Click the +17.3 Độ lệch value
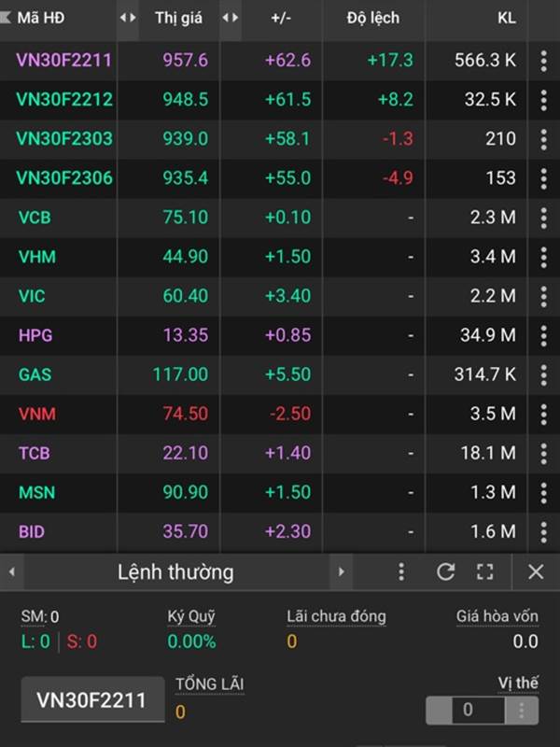560x747 pixels. coord(390,60)
